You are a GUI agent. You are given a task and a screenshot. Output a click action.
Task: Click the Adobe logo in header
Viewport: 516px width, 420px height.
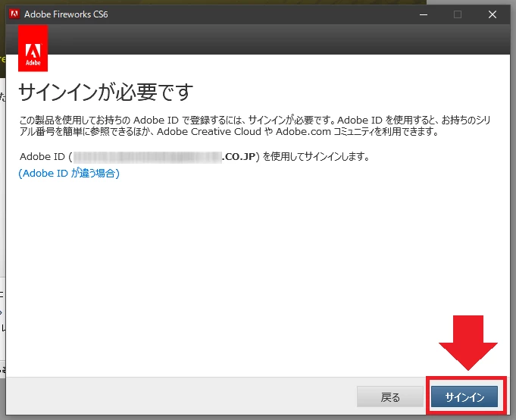coord(33,49)
